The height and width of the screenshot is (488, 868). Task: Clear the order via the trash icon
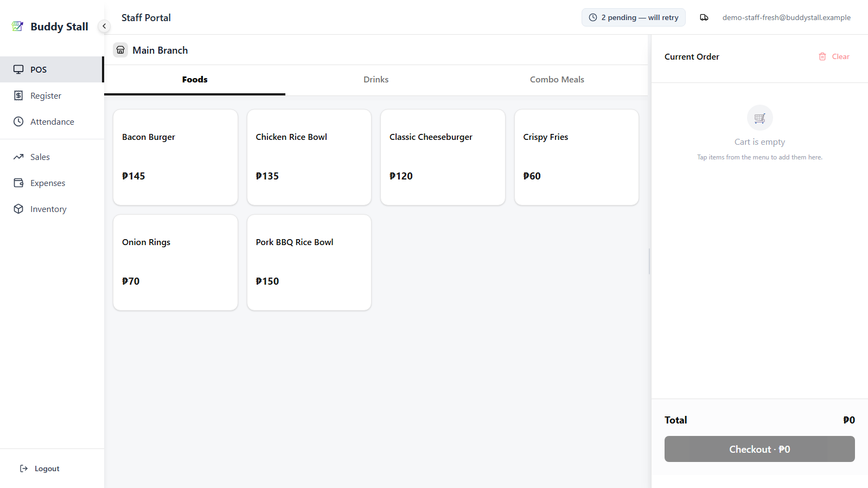pos(822,56)
